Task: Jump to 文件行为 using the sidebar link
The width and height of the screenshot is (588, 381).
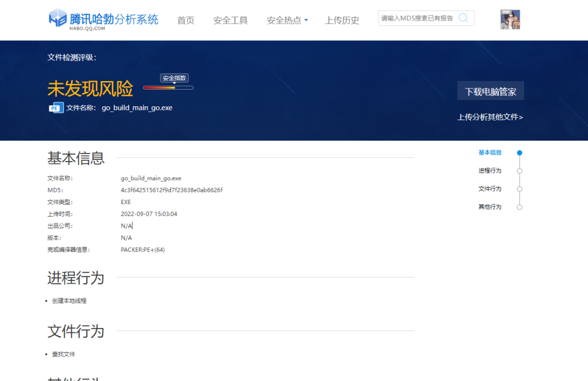Action: (489, 189)
